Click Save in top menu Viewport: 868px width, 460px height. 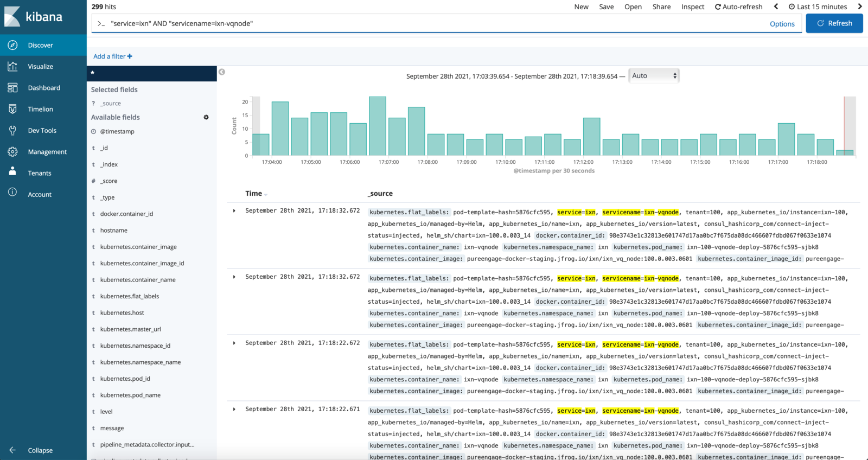tap(607, 7)
